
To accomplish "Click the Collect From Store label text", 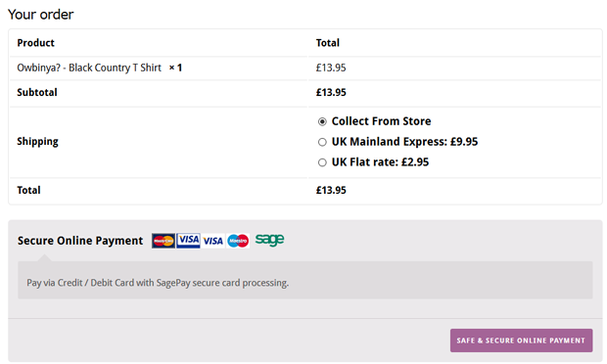I will pyautogui.click(x=381, y=121).
